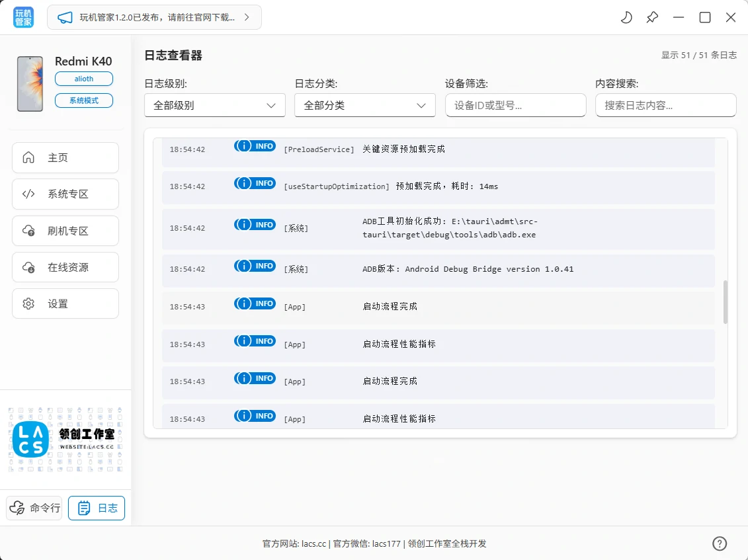
Task: Open the 刷机专区 section
Action: [65, 231]
